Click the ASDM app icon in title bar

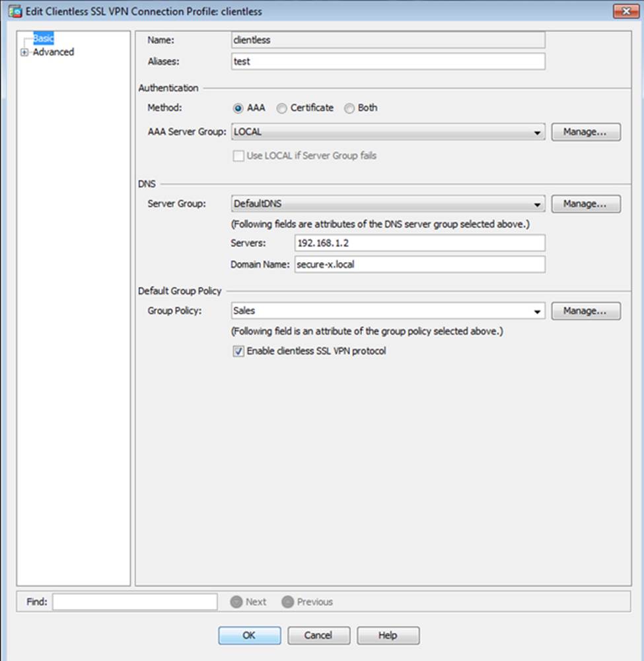tap(14, 11)
